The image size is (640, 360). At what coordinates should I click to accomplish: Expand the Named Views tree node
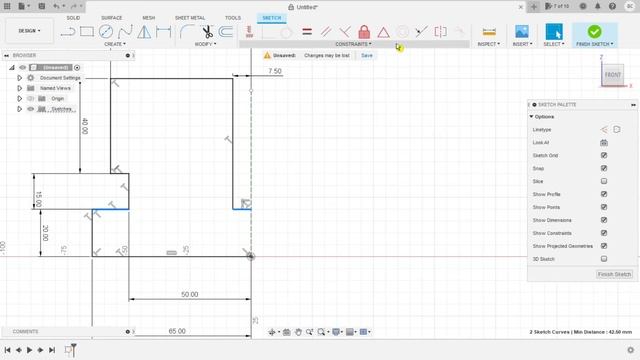pos(19,88)
